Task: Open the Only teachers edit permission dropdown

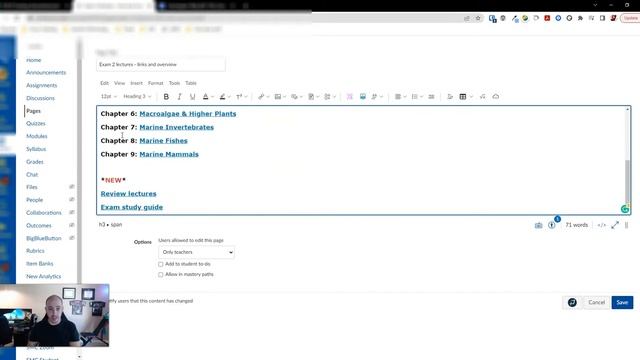Action: pos(196,252)
